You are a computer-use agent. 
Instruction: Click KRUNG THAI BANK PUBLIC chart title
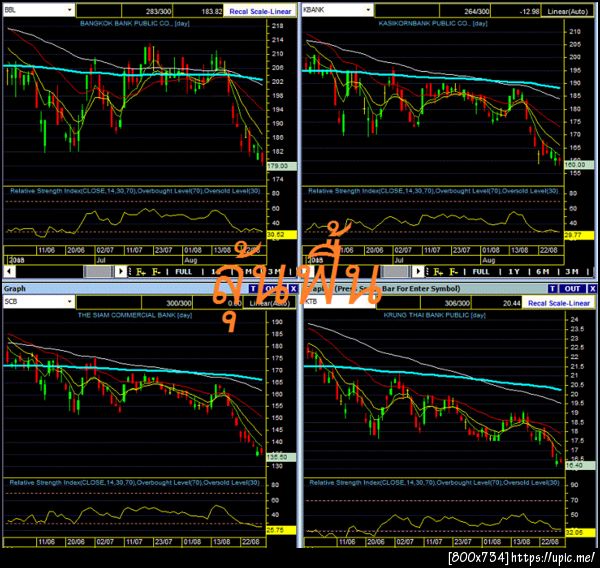click(434, 315)
